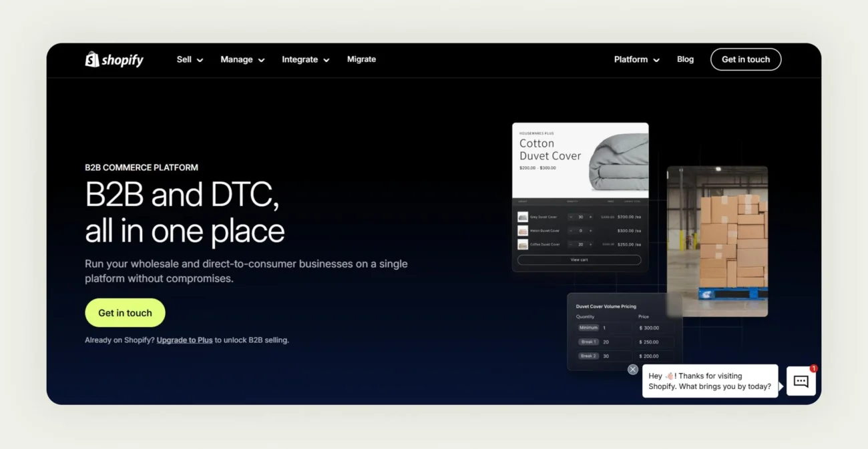Screen dimensions: 868x449
Task: Click the Grey Duvet Cover product thumbnail
Action: pyautogui.click(x=523, y=217)
